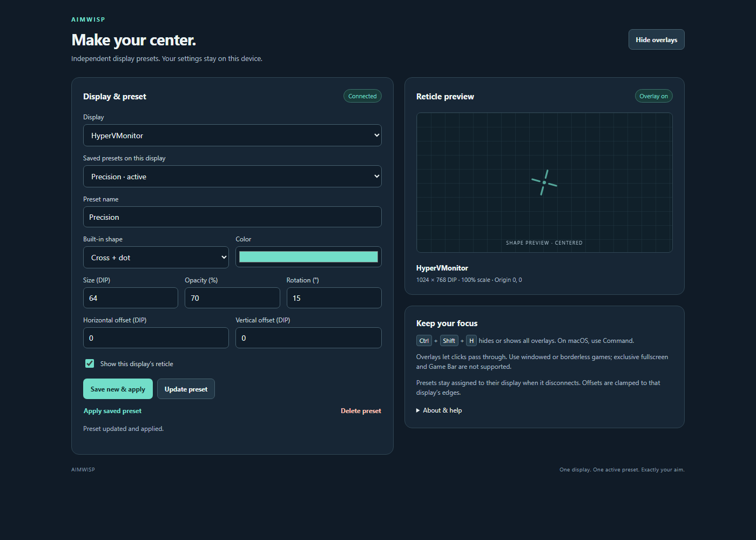Open the Saved presets dropdown
This screenshot has width=756, height=540.
[x=232, y=177]
